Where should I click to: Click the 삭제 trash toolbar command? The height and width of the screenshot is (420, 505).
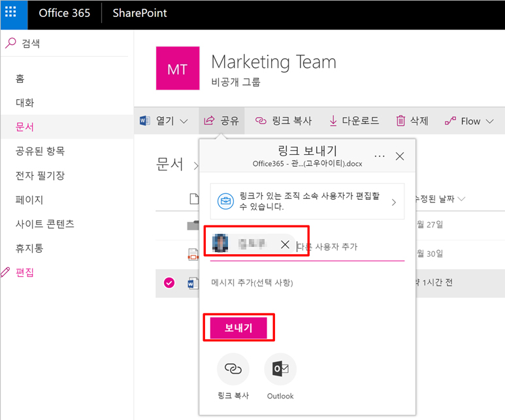point(412,121)
